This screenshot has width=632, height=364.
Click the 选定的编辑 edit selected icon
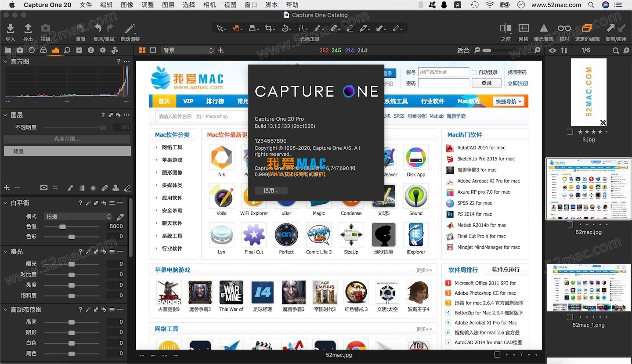[587, 29]
